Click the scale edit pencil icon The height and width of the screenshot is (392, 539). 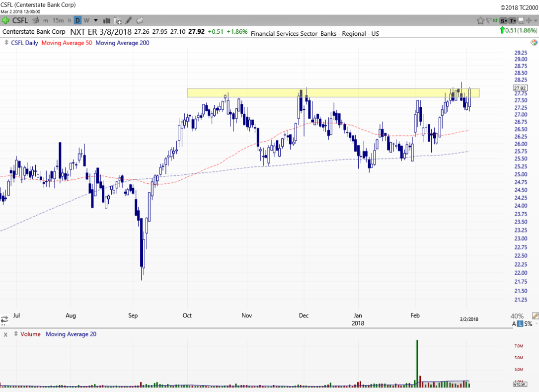535,316
